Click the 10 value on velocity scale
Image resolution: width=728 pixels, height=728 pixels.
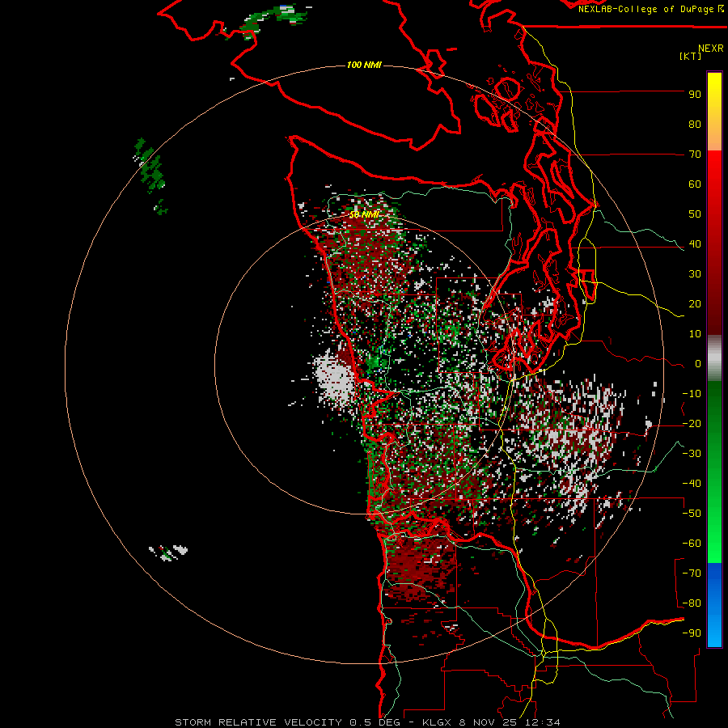point(695,334)
